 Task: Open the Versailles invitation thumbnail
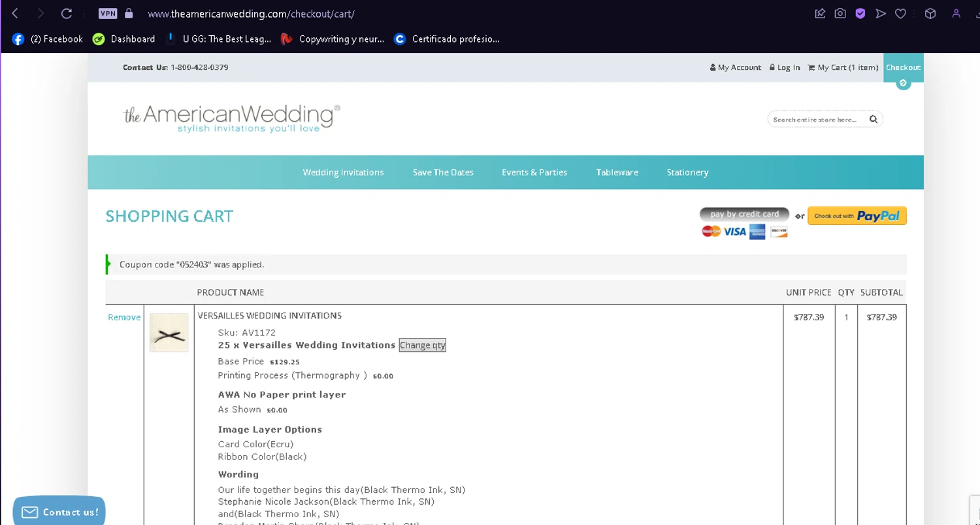pos(169,333)
